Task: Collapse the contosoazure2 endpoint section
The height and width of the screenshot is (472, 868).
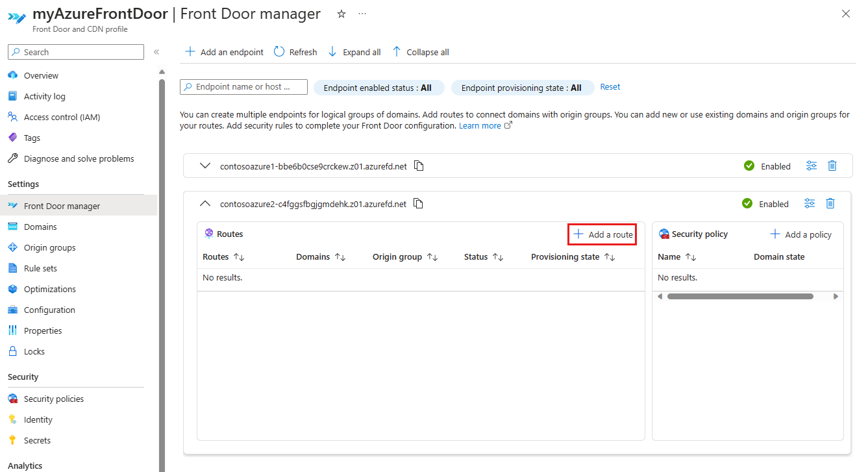Action: (x=205, y=204)
